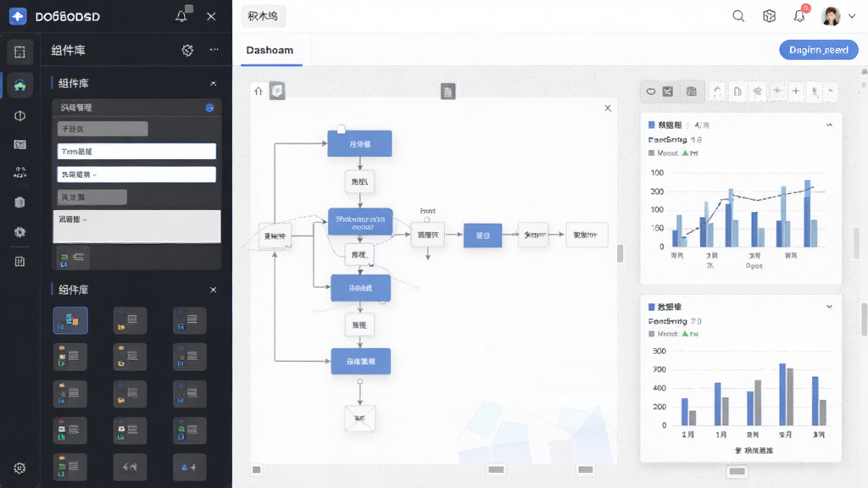868x488 pixels.
Task: Select the home icon in left sidebar
Action: tap(20, 85)
